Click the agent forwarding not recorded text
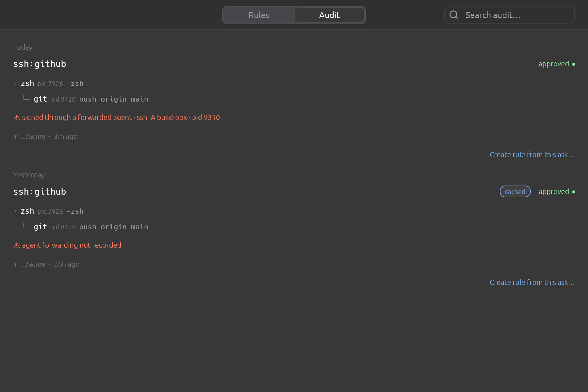The width and height of the screenshot is (588, 392). pos(72,245)
